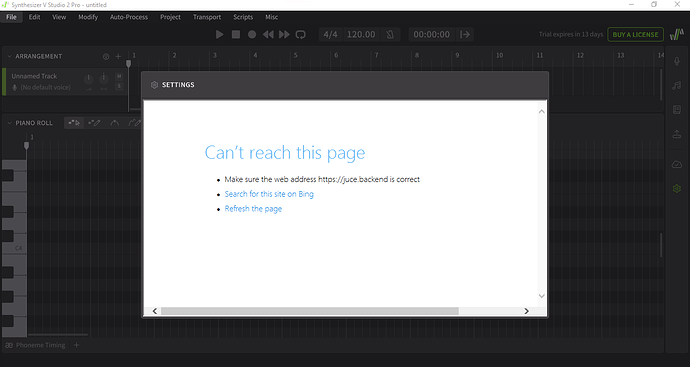Open the Note properties music icon

[x=677, y=85]
